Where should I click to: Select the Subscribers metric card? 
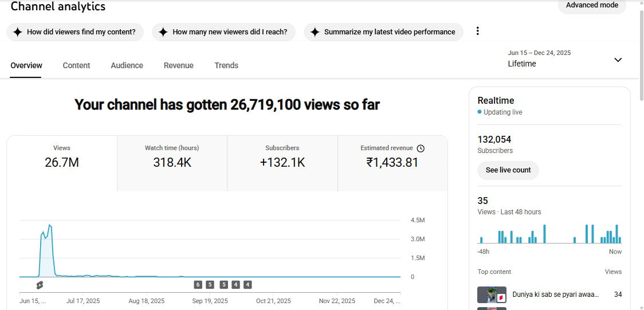click(x=282, y=163)
